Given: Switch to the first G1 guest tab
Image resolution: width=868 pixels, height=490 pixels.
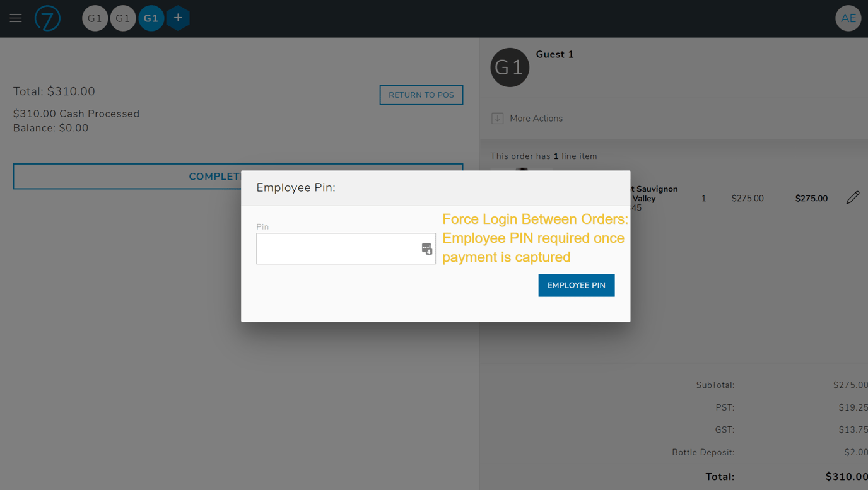Looking at the screenshot, I should [95, 18].
